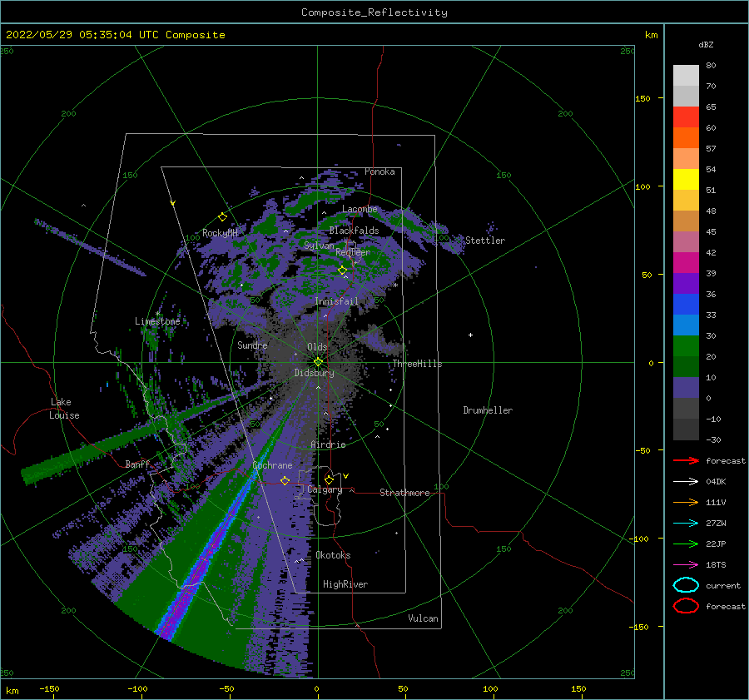Viewport: 749px width, 700px height.
Task: Select the 'HighRiver' map label
Action: [345, 585]
